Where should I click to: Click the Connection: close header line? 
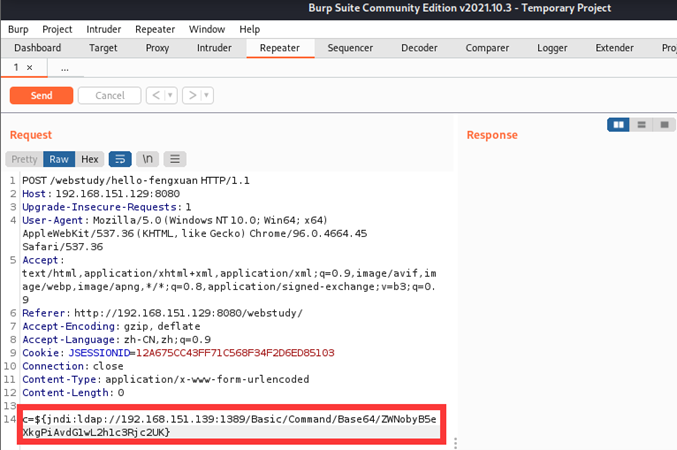tap(73, 366)
